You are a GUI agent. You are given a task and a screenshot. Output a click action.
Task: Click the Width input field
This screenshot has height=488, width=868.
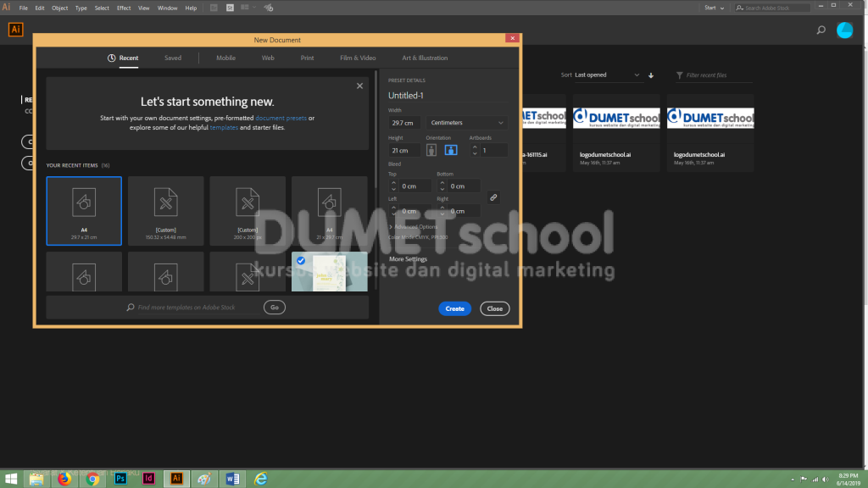click(x=404, y=123)
